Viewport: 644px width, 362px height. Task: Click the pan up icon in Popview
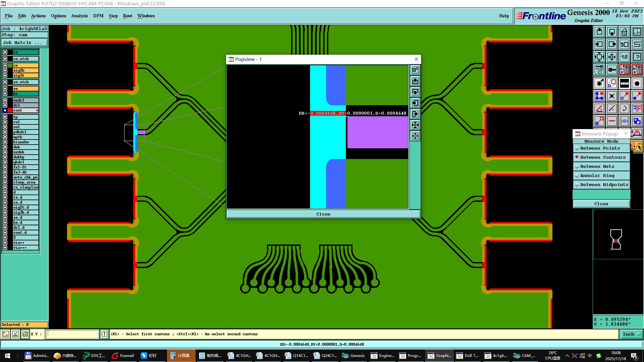(415, 81)
